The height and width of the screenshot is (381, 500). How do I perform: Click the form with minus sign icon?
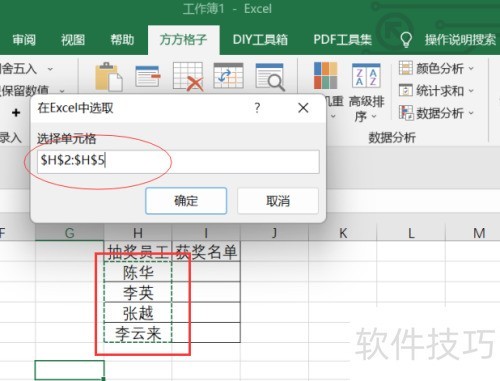point(148,77)
